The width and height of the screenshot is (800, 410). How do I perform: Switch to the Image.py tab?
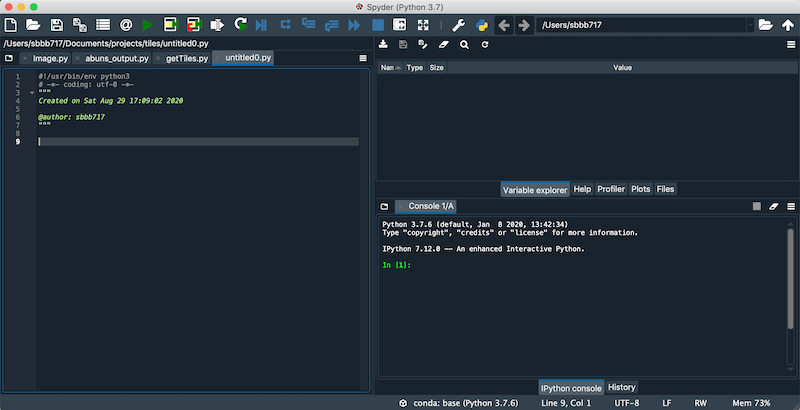pos(51,58)
